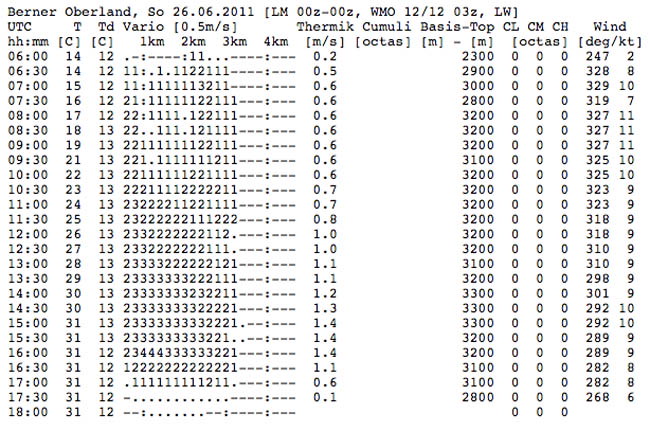The height and width of the screenshot is (431, 650).
Task: Click the Thermik column header
Action: [x=325, y=27]
